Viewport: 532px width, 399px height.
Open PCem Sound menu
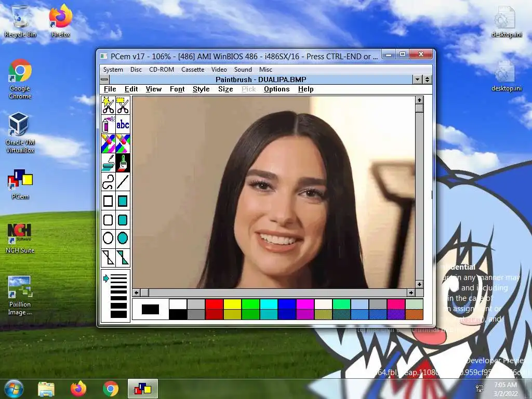(x=243, y=70)
